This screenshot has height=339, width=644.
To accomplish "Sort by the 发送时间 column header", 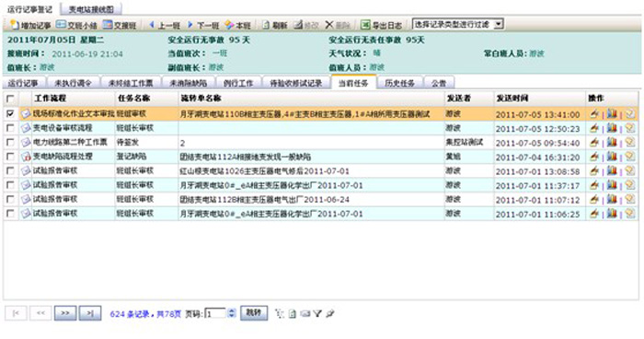I will (512, 99).
